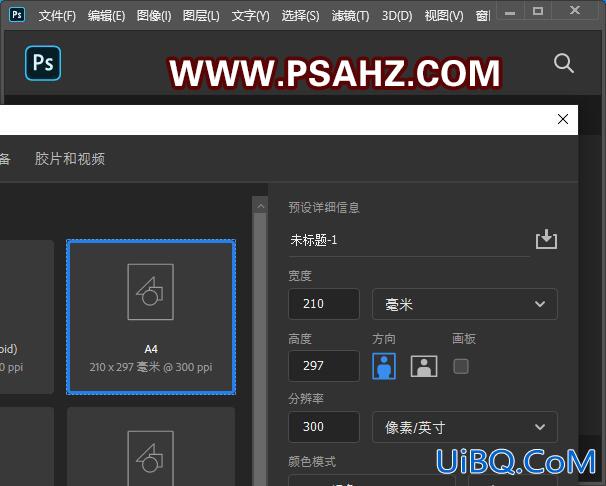
Task: Enable the 画板 artboard checkbox
Action: (461, 366)
